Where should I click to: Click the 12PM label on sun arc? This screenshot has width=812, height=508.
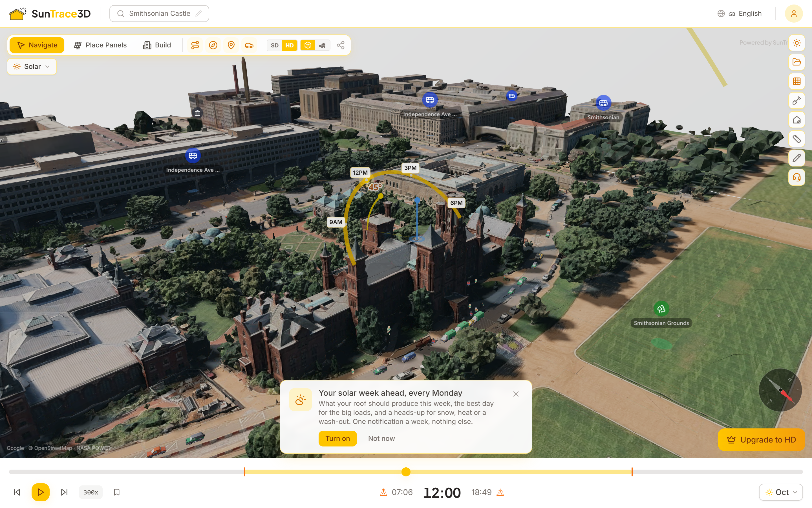[x=360, y=173]
